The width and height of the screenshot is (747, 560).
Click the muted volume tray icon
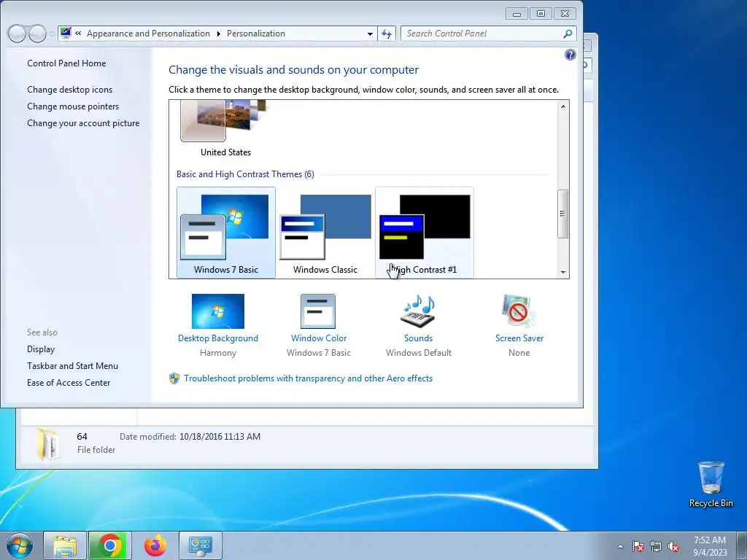coord(673,546)
